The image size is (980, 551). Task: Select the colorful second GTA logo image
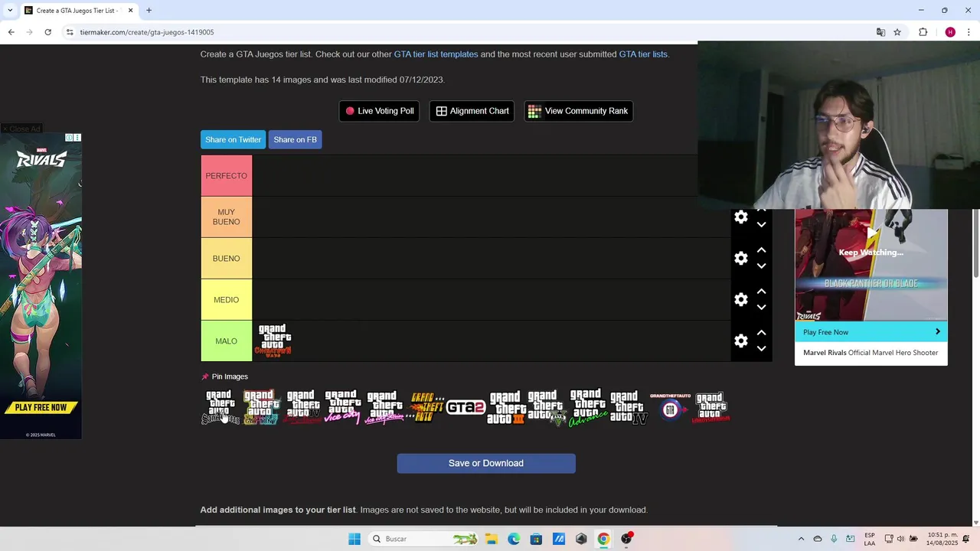pos(261,407)
